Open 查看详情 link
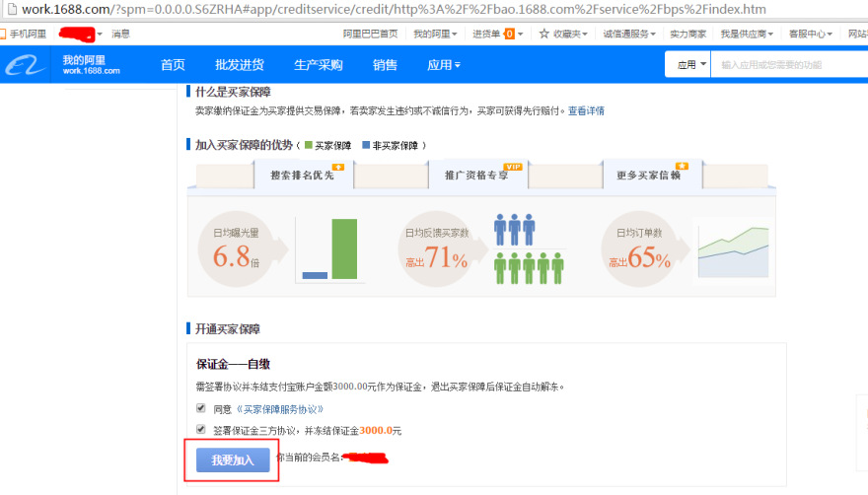The width and height of the screenshot is (868, 495). tap(586, 110)
